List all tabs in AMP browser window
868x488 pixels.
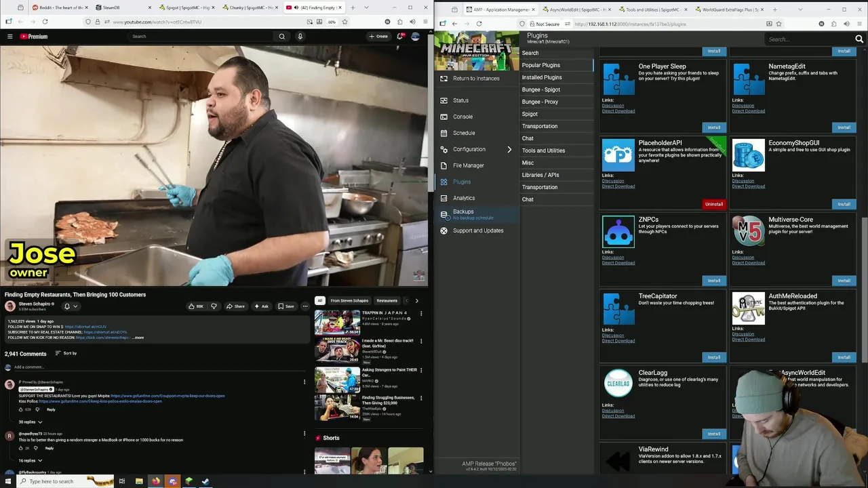(x=800, y=9)
